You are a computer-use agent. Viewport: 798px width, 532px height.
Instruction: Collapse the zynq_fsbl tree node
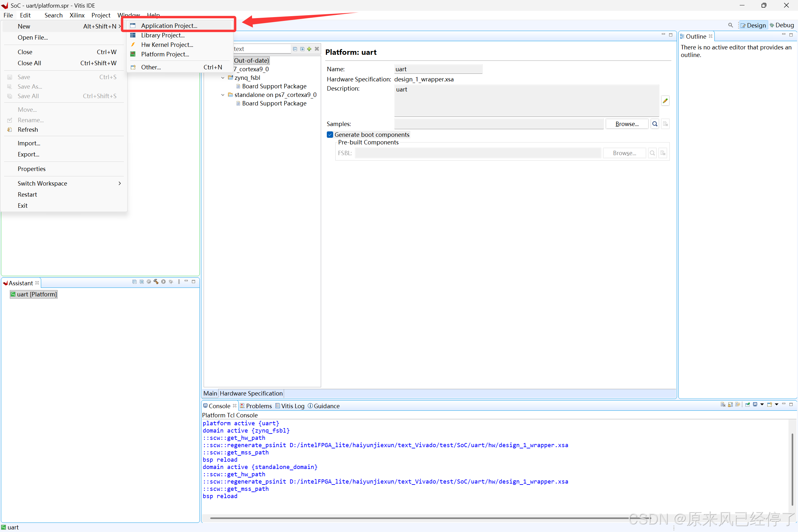coord(223,78)
